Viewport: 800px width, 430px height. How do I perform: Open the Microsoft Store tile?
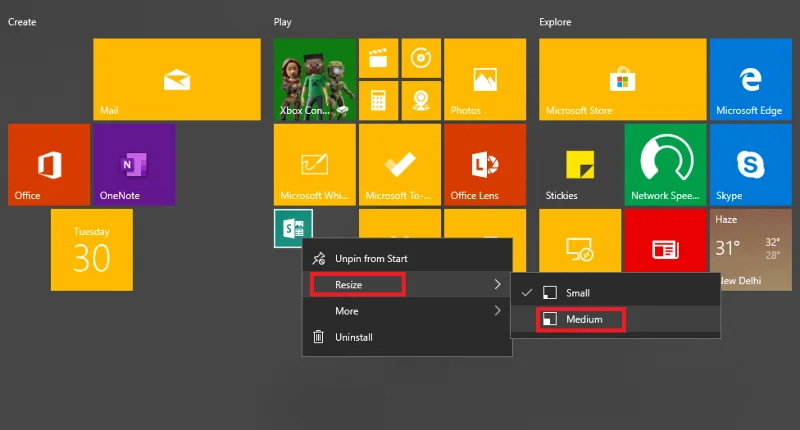pos(623,80)
